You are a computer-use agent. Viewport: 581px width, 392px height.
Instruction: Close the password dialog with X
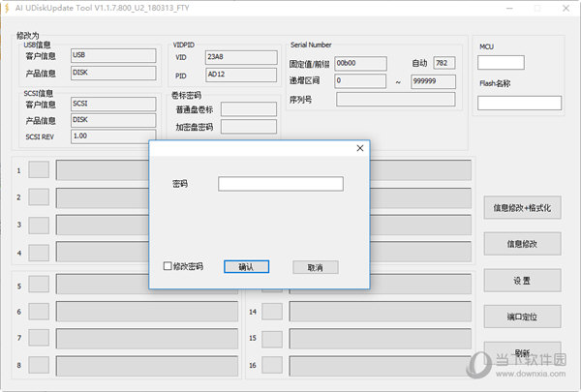(x=360, y=148)
